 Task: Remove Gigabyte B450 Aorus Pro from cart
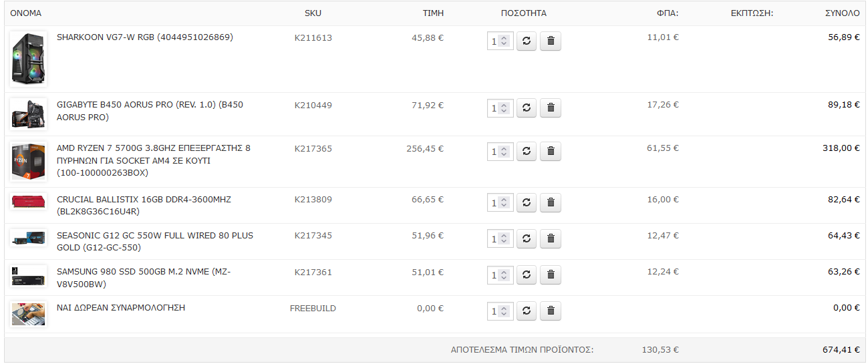(x=551, y=108)
